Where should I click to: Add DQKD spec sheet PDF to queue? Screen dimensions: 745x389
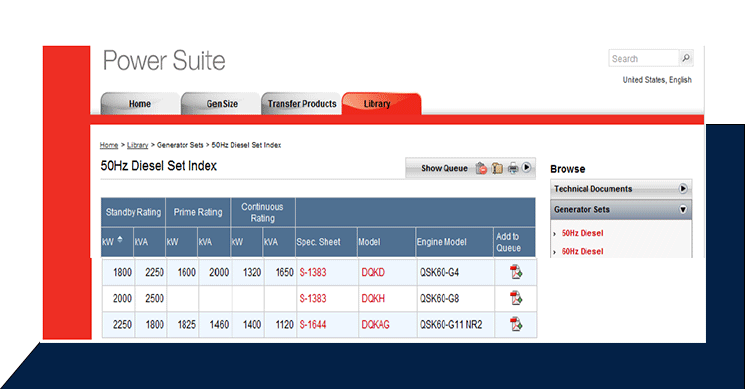516,272
